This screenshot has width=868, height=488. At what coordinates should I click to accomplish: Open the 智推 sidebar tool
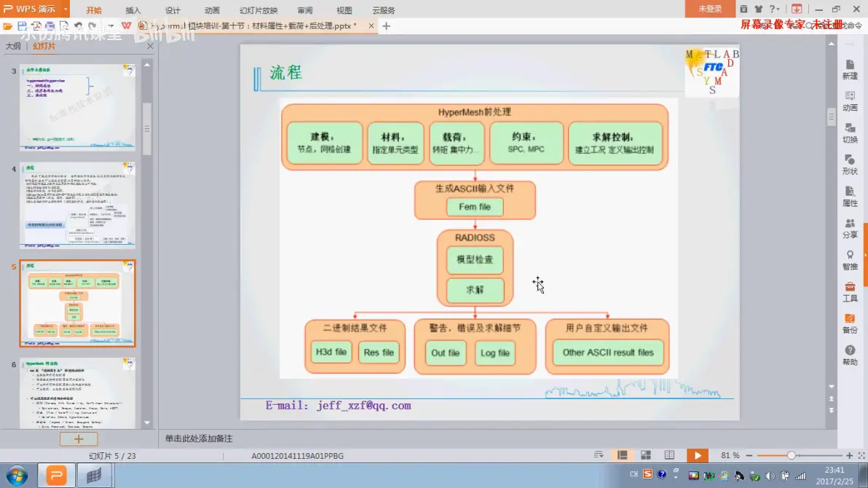click(x=850, y=260)
